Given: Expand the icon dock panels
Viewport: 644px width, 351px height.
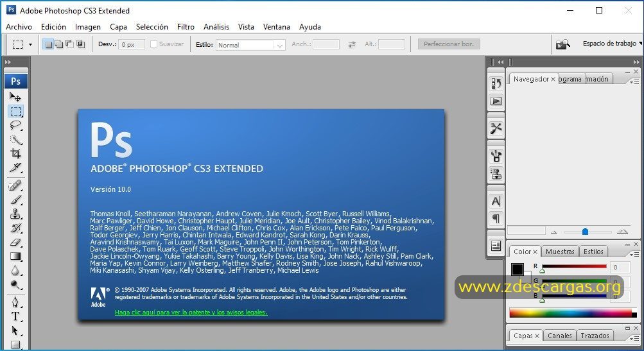Looking at the screenshot, I should (x=500, y=62).
